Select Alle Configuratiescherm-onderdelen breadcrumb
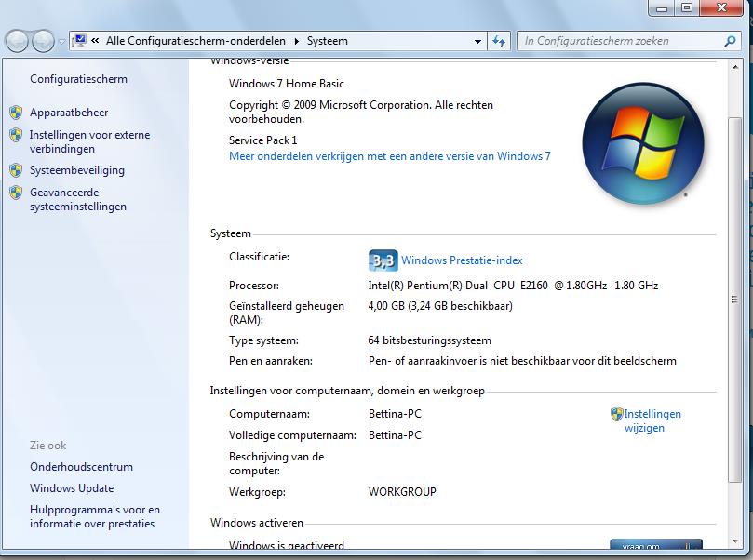The width and height of the screenshot is (753, 560). tap(195, 41)
